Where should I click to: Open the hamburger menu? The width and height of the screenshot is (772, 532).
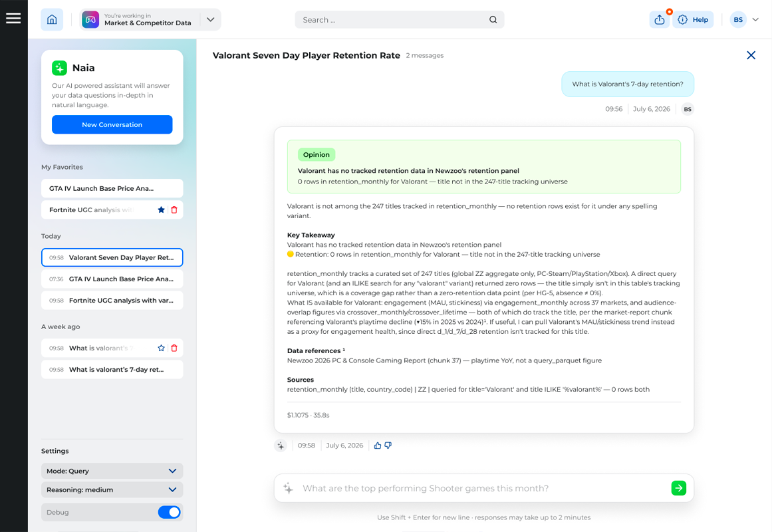click(13, 19)
